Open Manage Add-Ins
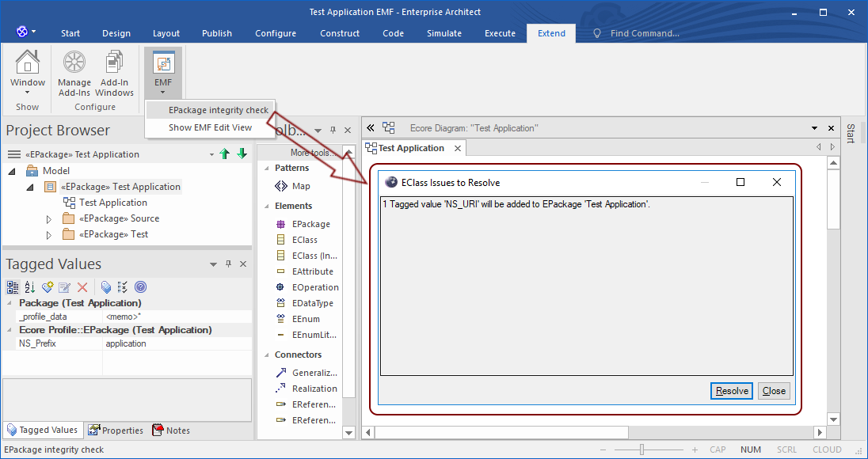Screen dimensions: 868x459 (74, 74)
